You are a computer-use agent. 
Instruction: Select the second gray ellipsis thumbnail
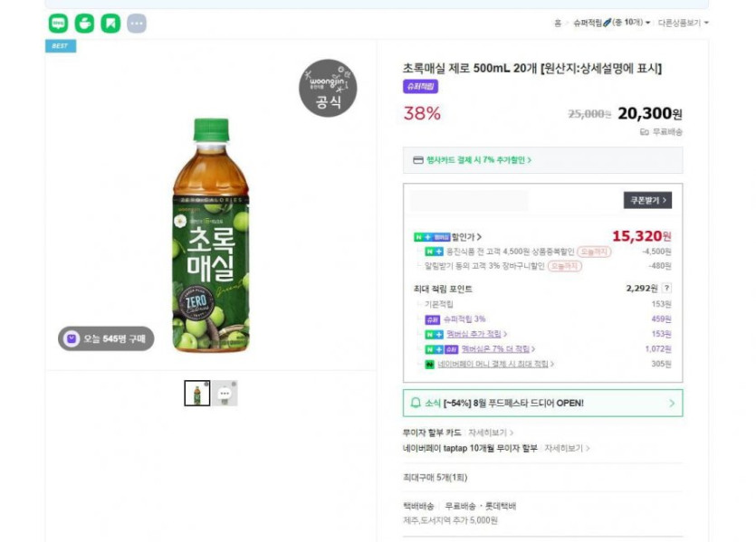coord(225,393)
